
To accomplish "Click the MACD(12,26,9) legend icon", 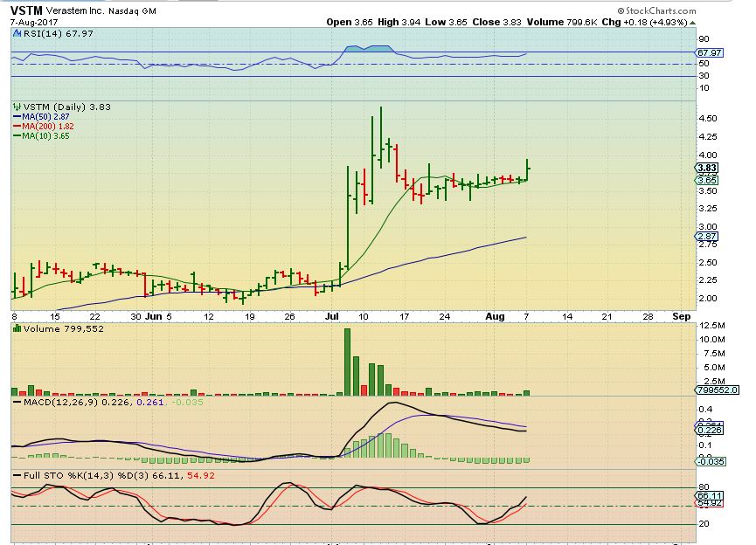I will (x=17, y=404).
